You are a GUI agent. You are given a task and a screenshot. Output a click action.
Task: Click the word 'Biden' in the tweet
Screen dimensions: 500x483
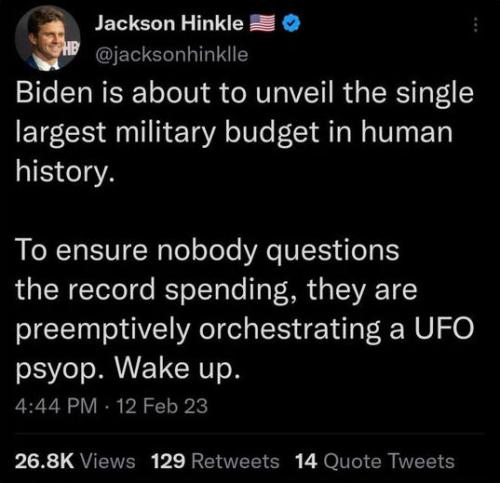54,93
